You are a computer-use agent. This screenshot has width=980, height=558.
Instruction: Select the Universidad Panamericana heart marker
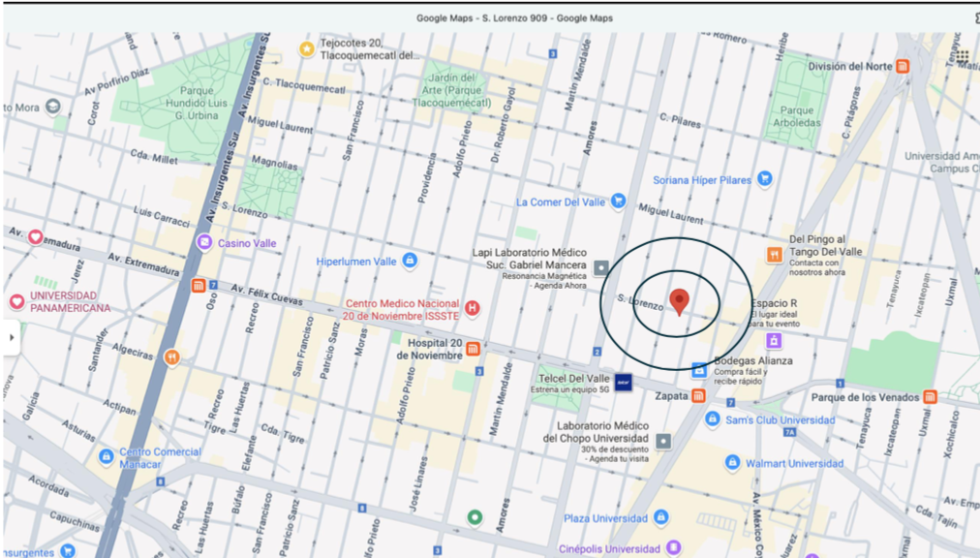click(16, 302)
